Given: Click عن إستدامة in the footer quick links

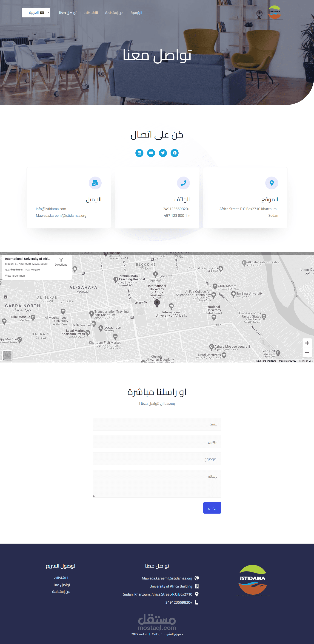Looking at the screenshot, I should coord(61,591).
